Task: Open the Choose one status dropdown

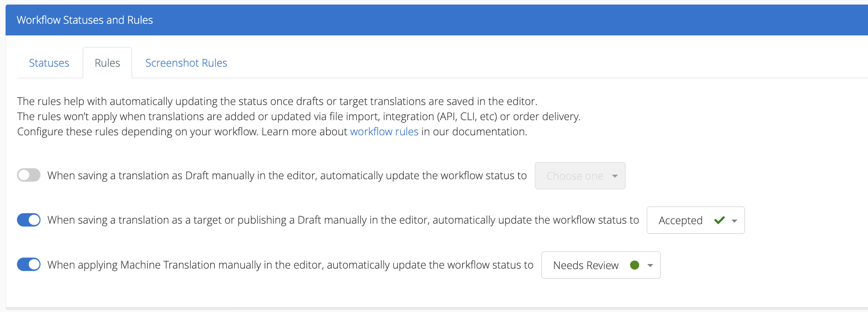Action: pos(580,176)
